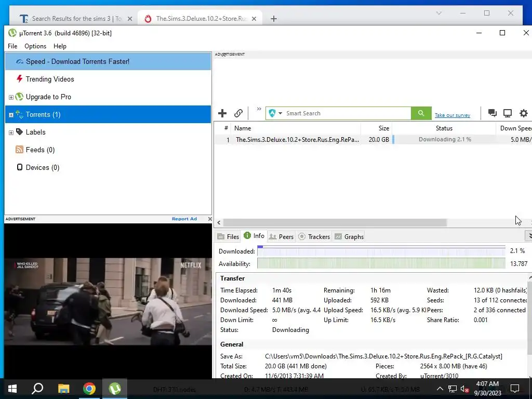Open the Windows Start menu
532x399 pixels.
12,389
